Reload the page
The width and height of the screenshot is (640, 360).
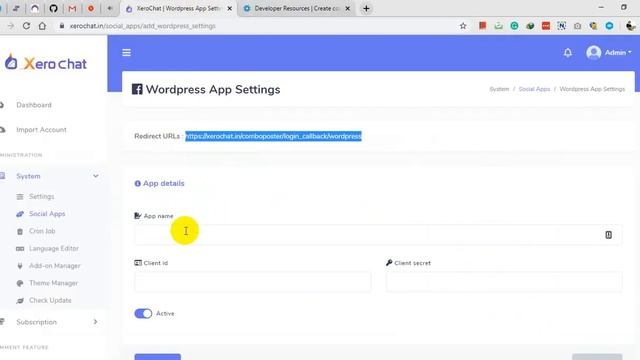(x=26, y=26)
